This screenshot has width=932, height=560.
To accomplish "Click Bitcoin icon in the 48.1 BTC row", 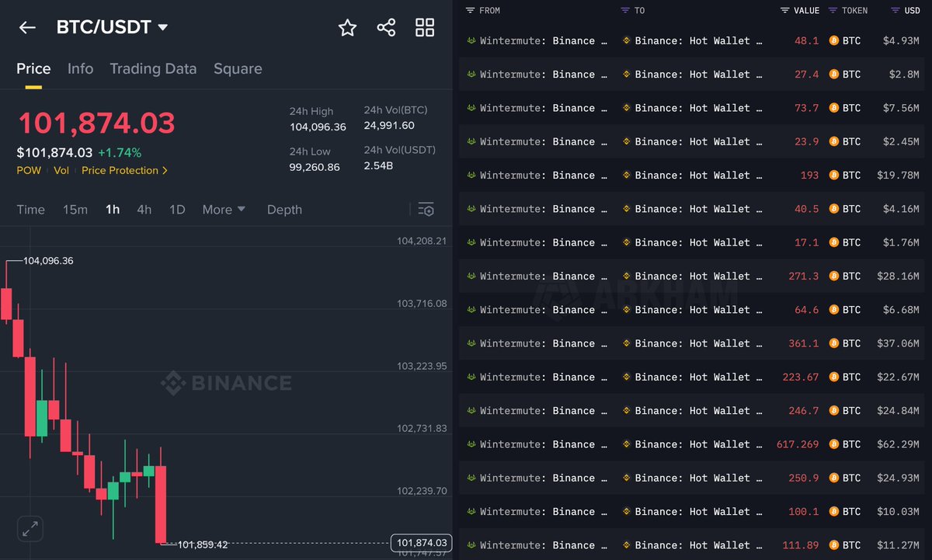I will pyautogui.click(x=834, y=40).
